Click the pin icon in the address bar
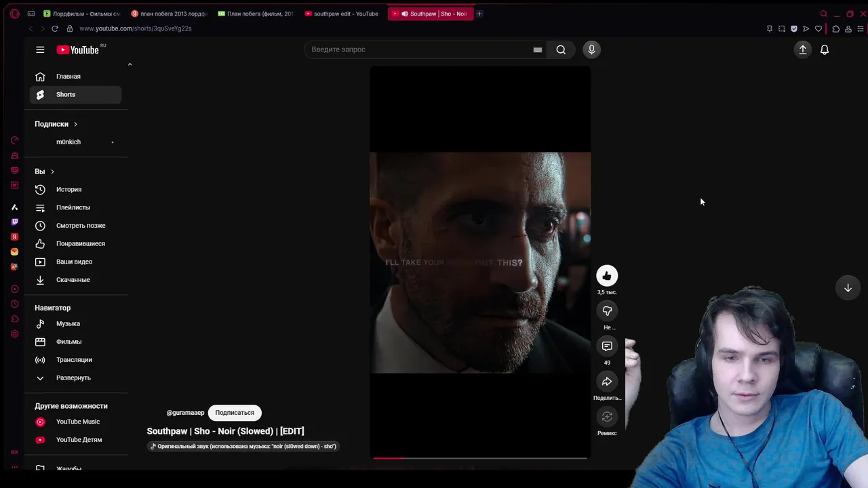 pyautogui.click(x=769, y=28)
